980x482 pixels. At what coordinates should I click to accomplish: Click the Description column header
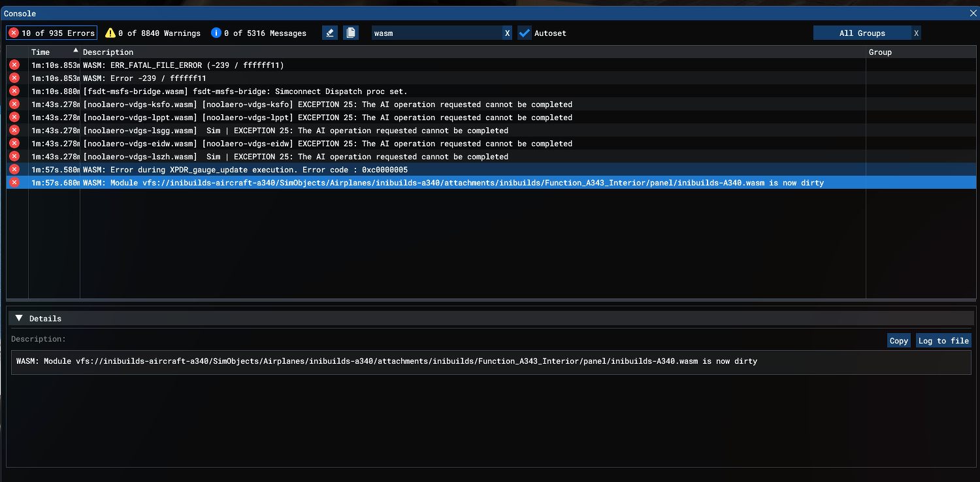pyautogui.click(x=108, y=52)
